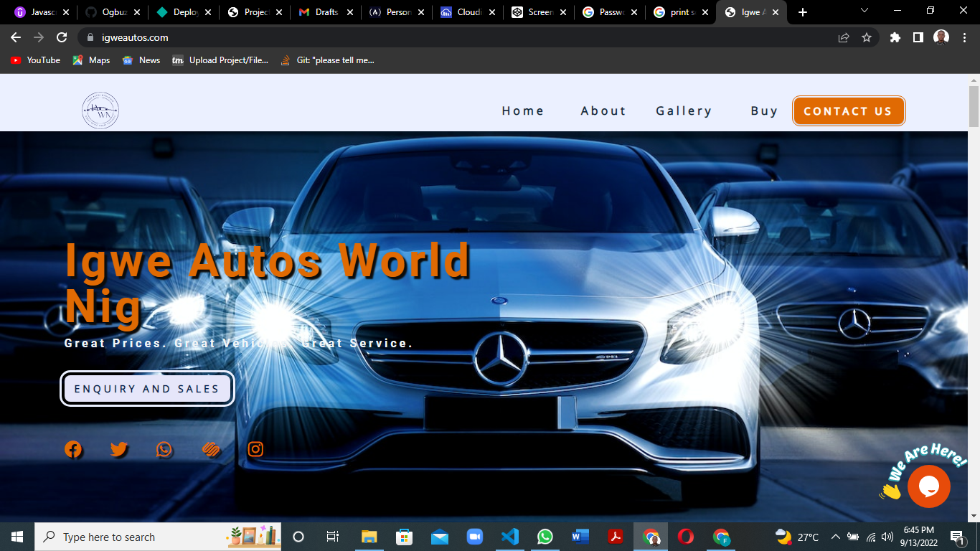Open the Opera browser taskbar icon

tap(686, 537)
